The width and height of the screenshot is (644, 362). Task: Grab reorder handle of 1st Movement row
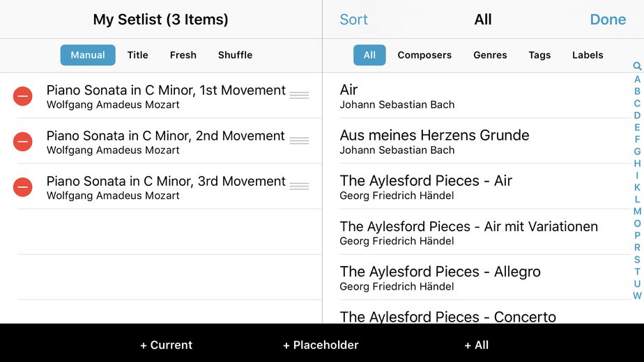pyautogui.click(x=299, y=95)
